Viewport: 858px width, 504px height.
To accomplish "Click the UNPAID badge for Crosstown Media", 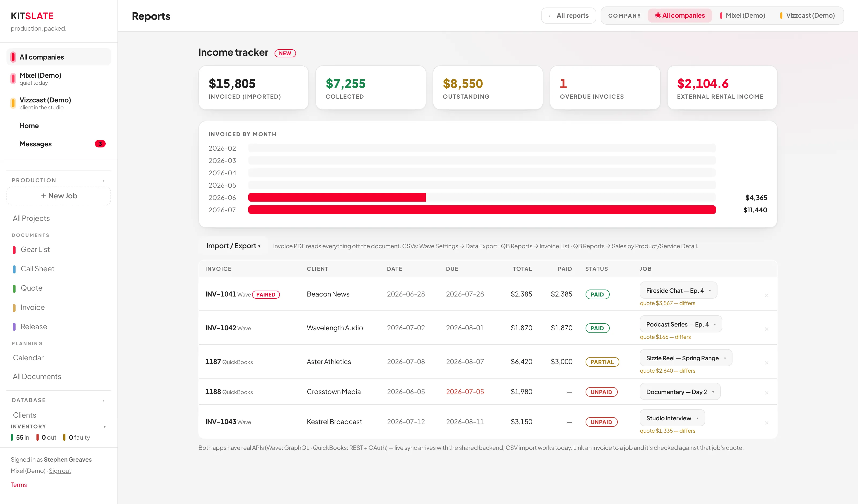I will pyautogui.click(x=601, y=392).
